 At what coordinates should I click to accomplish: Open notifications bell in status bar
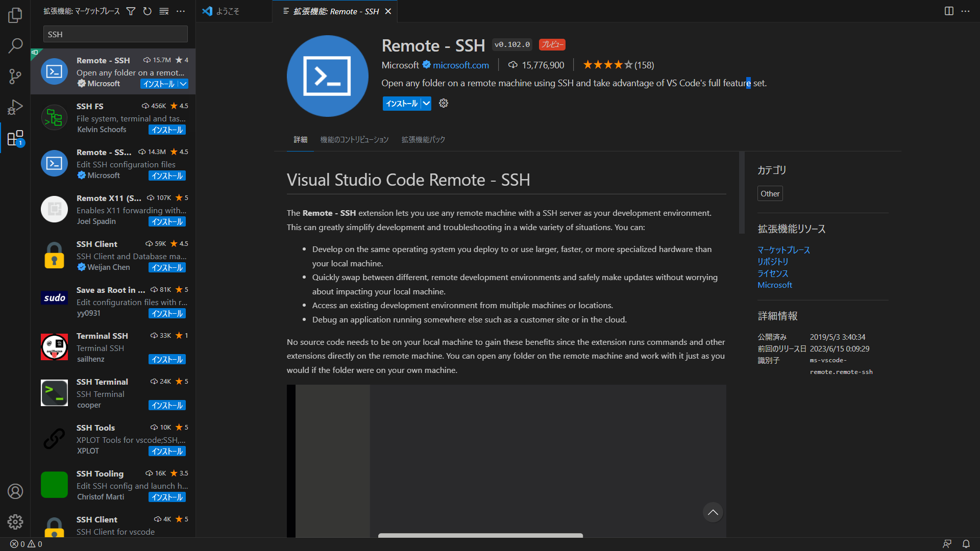pos(966,544)
